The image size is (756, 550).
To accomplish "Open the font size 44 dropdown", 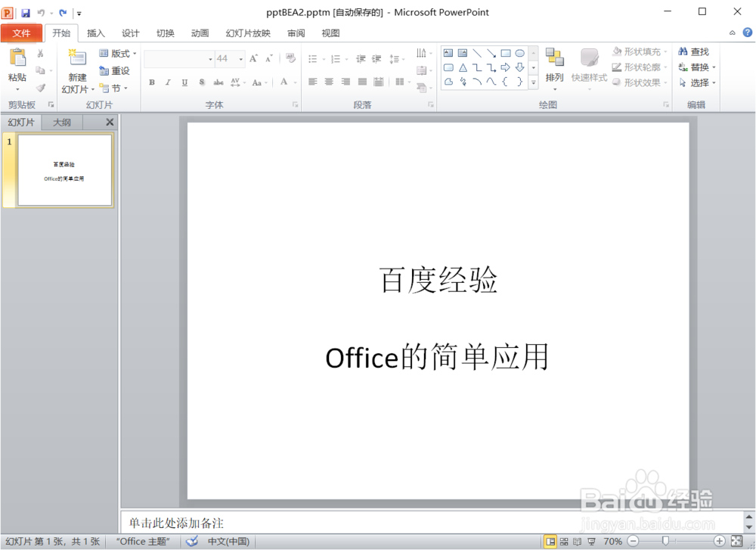I will click(x=240, y=59).
